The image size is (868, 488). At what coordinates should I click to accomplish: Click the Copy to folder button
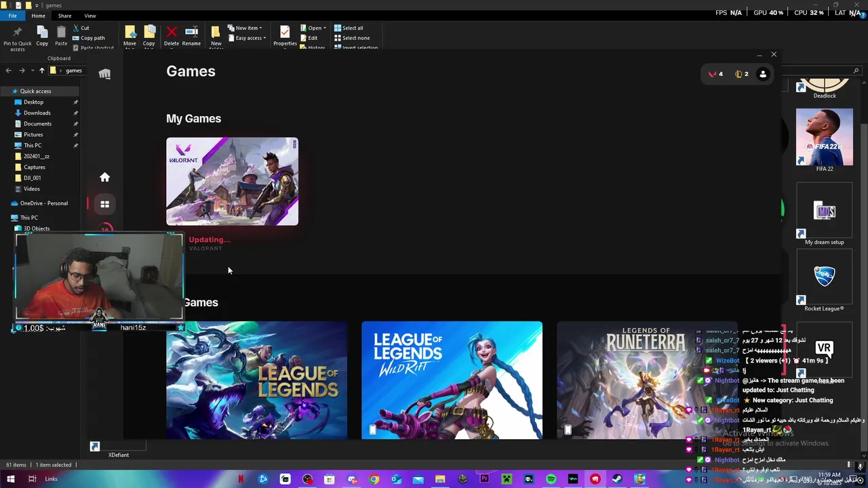(x=149, y=37)
